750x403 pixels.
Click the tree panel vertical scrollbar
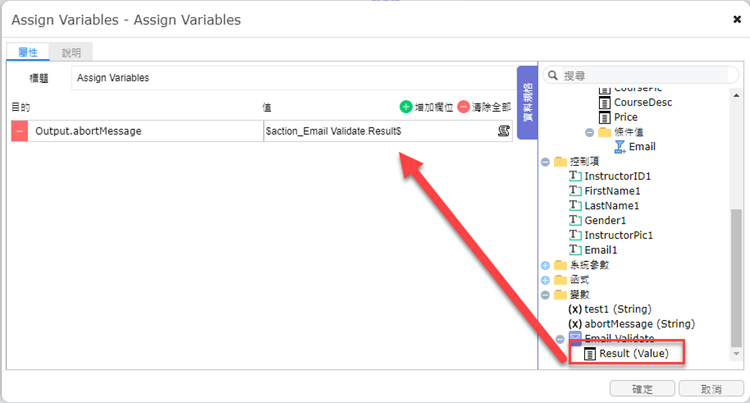tap(736, 278)
